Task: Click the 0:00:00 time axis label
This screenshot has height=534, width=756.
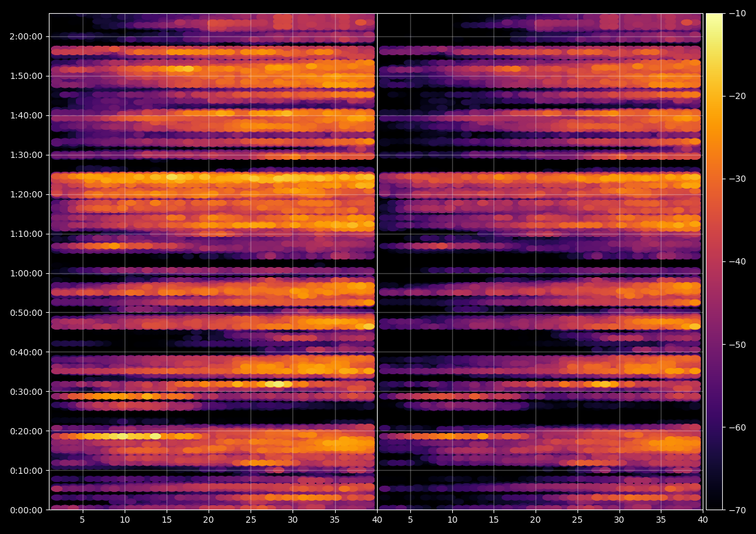Action: pos(26,510)
